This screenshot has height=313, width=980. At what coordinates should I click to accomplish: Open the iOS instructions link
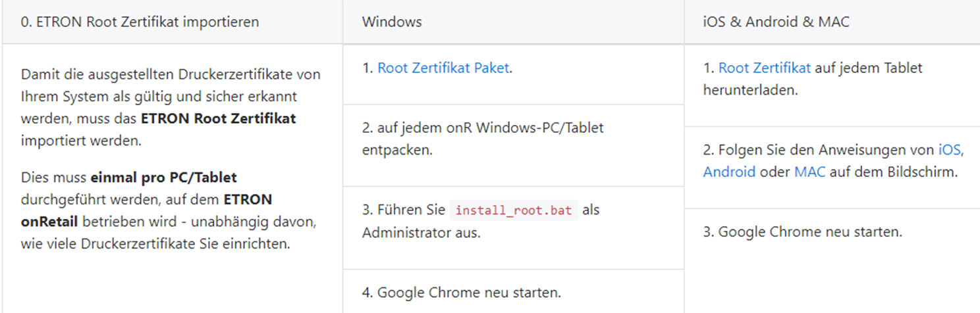[x=949, y=150]
